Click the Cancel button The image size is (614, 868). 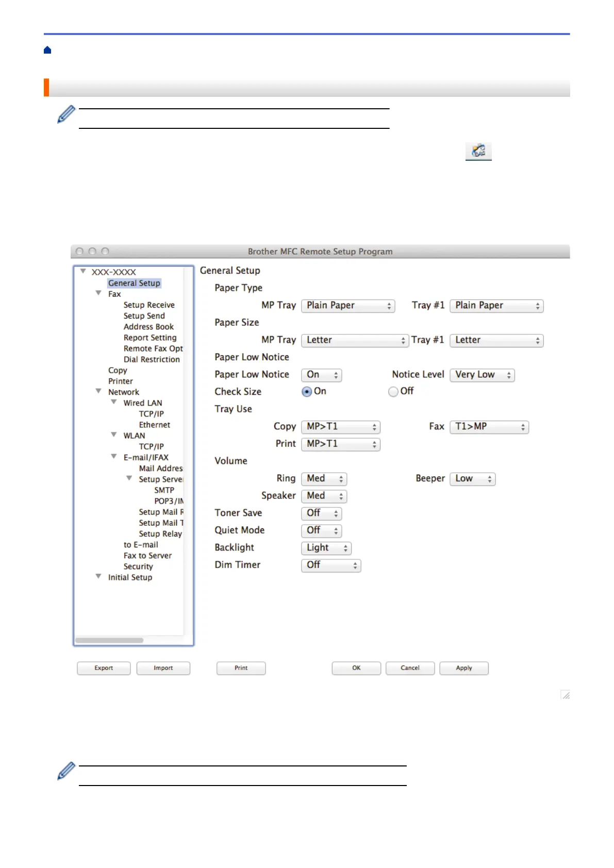[410, 668]
